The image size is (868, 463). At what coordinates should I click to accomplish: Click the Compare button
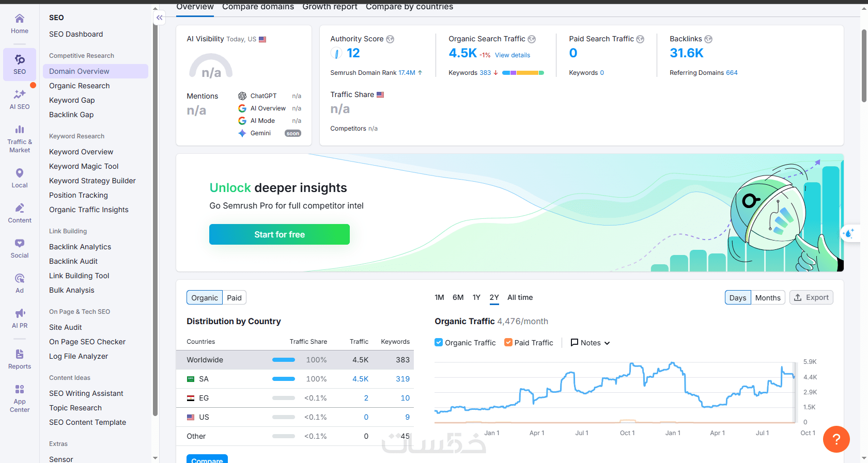point(207,459)
